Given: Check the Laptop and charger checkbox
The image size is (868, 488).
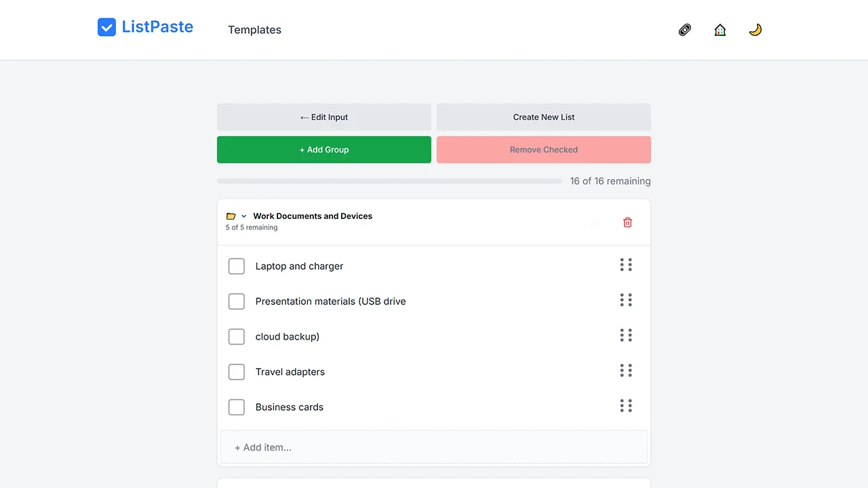Looking at the screenshot, I should tap(237, 266).
